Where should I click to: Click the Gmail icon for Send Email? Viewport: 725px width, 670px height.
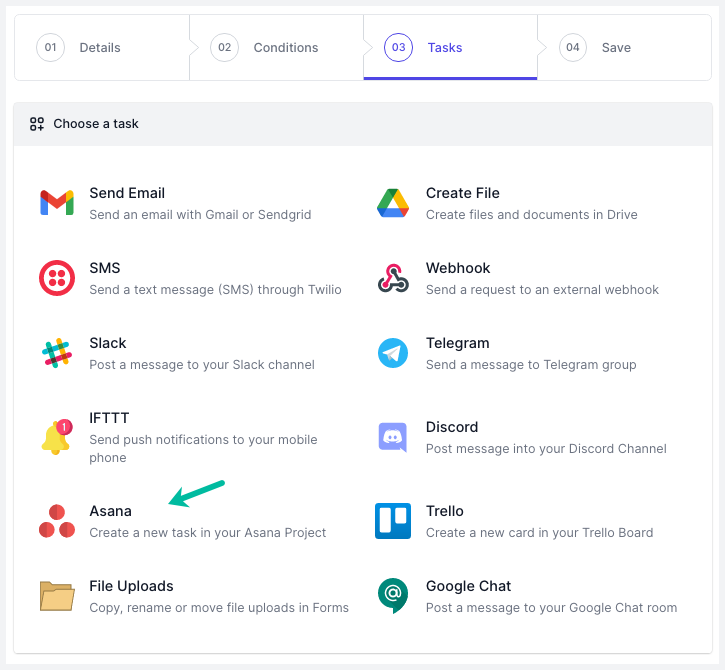(57, 203)
